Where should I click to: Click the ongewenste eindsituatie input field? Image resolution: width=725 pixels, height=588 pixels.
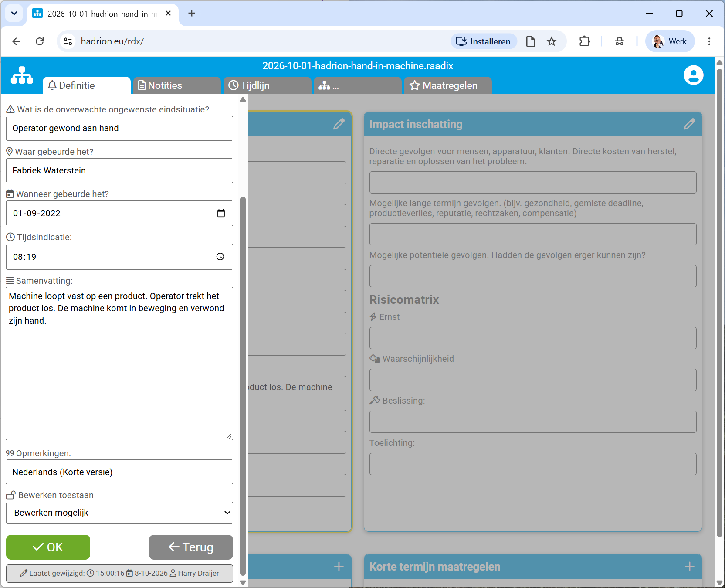pos(119,128)
